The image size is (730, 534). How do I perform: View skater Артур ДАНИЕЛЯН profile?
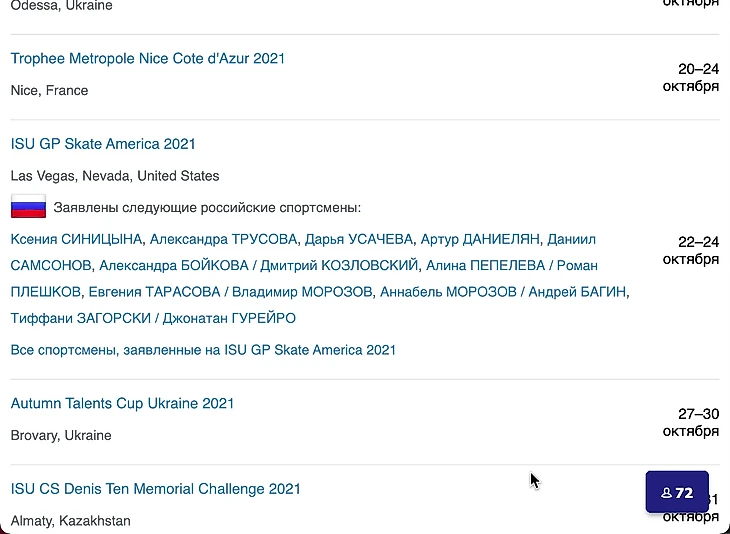[x=480, y=239]
